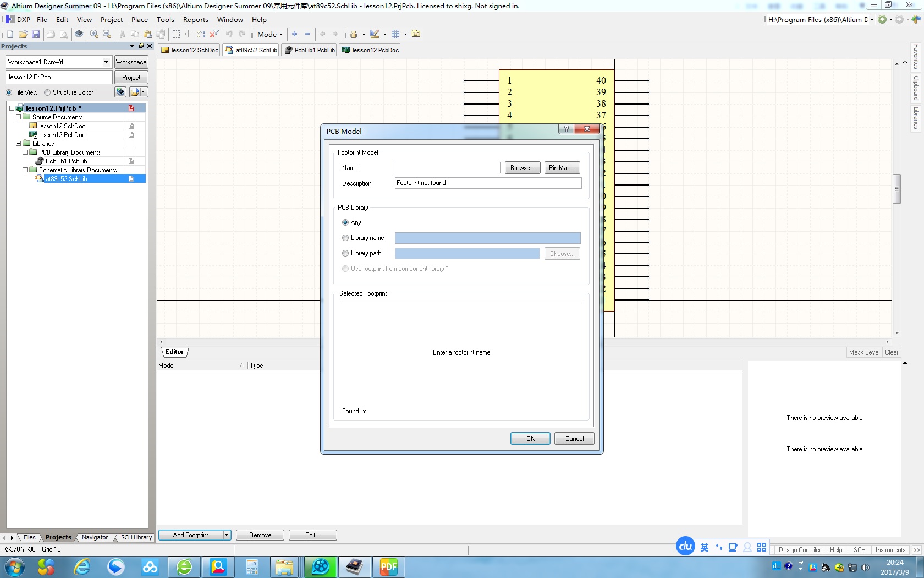This screenshot has width=924, height=578.
Task: Pin the Projects panel
Action: pos(141,46)
